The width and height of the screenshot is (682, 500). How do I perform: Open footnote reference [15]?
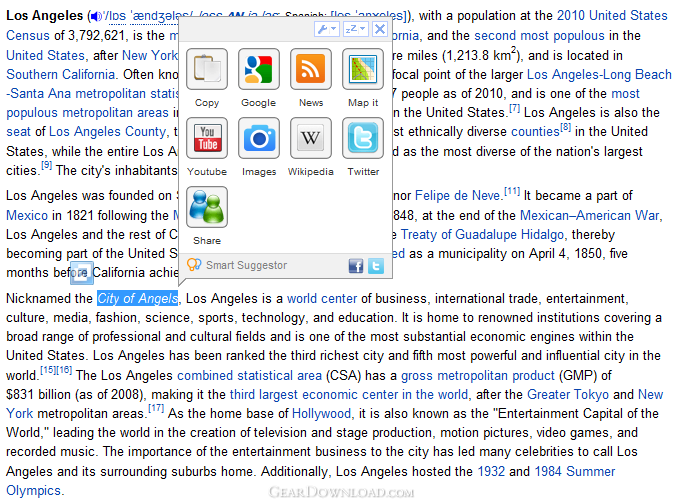tap(48, 370)
